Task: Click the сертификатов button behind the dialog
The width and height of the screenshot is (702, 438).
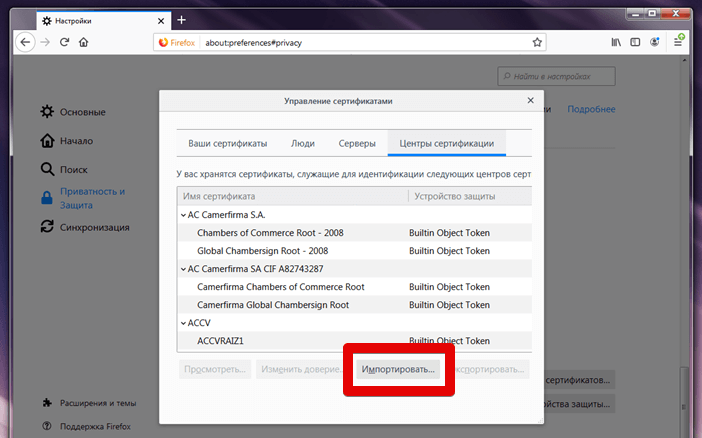Action: pyautogui.click(x=579, y=380)
